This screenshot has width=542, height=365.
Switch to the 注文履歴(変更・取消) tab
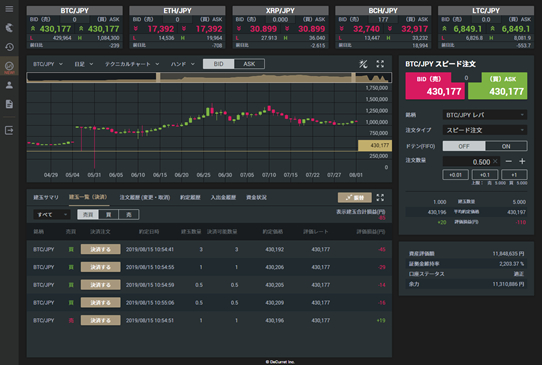145,197
